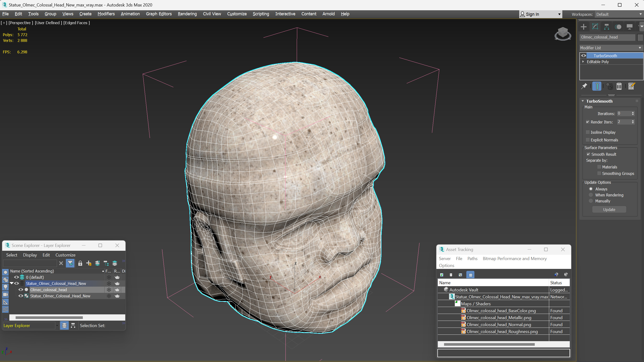Click the Refresh icon in Asset Tracking toolbar

click(441, 274)
